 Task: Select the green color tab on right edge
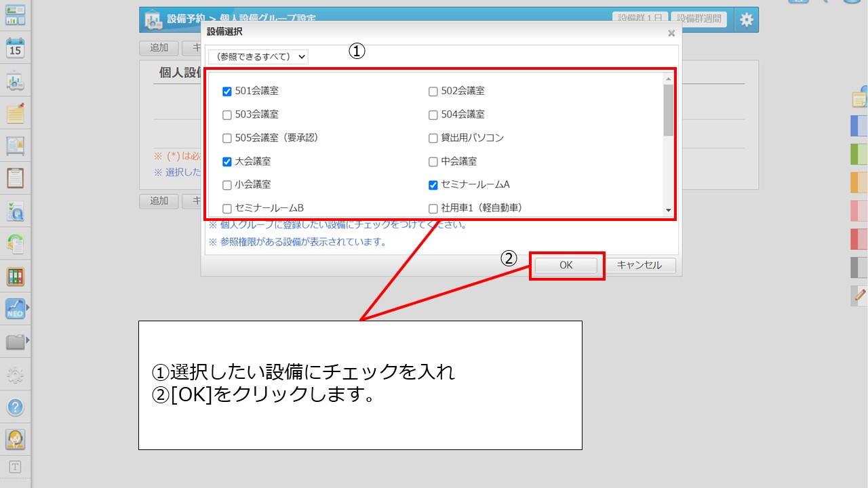[x=860, y=155]
